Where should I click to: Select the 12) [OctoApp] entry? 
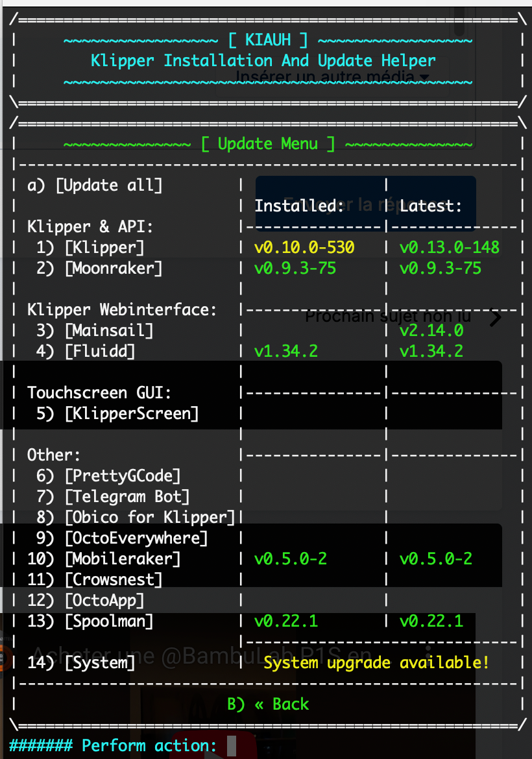click(86, 601)
